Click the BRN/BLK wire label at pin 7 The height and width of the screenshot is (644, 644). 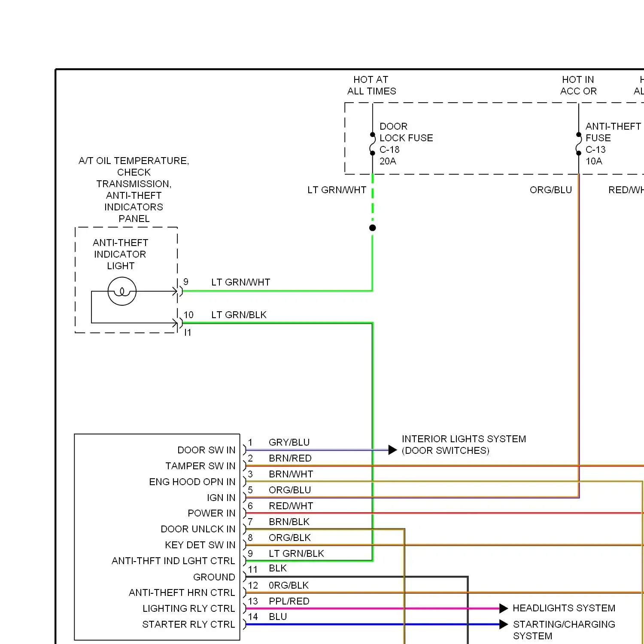tap(289, 522)
